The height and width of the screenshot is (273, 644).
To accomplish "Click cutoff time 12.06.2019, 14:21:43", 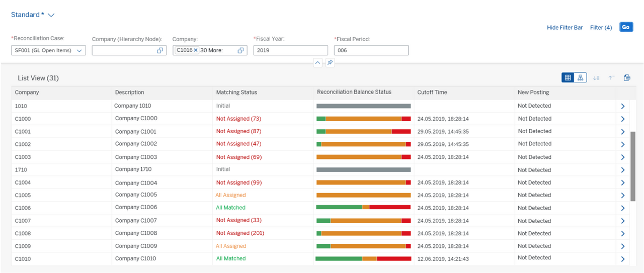I will point(443,259).
